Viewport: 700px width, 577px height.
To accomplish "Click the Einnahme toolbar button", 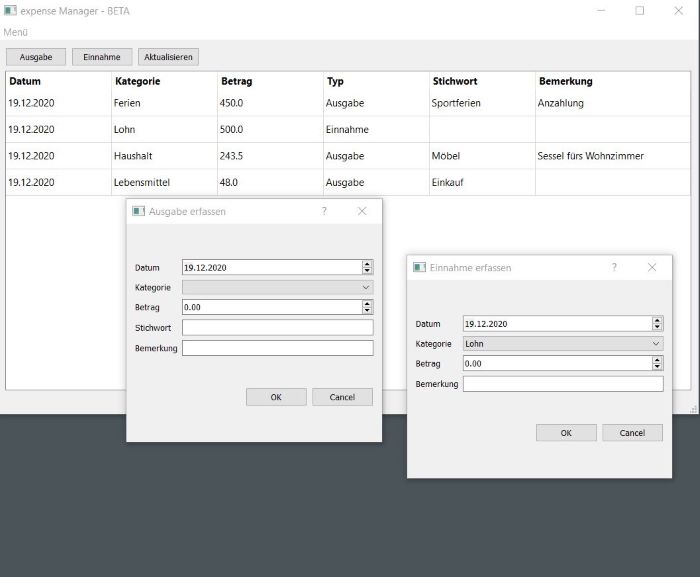I will pyautogui.click(x=102, y=57).
